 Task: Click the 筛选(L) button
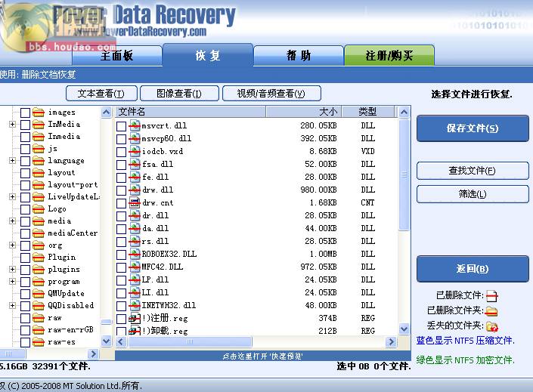[x=473, y=194]
